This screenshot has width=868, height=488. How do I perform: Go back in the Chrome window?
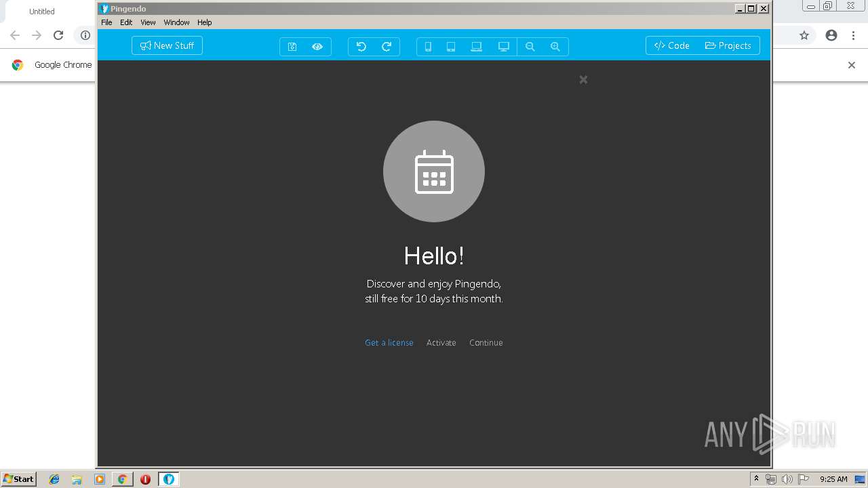tap(15, 35)
